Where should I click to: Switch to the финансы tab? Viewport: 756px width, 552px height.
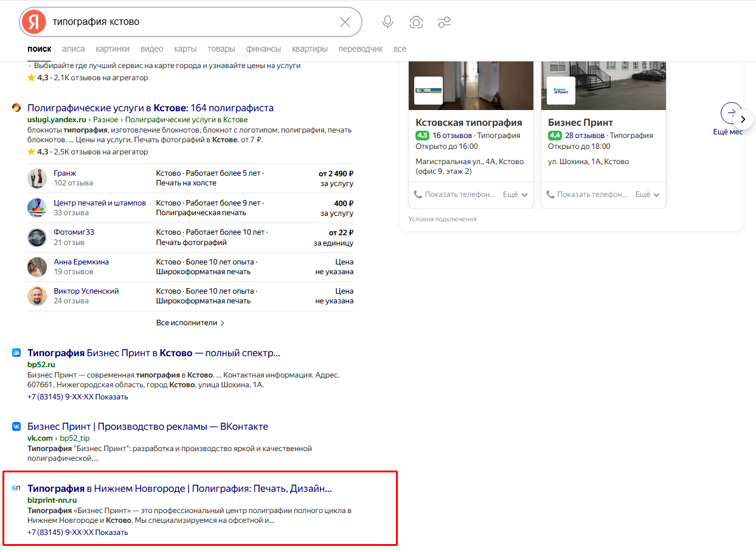pyautogui.click(x=263, y=49)
